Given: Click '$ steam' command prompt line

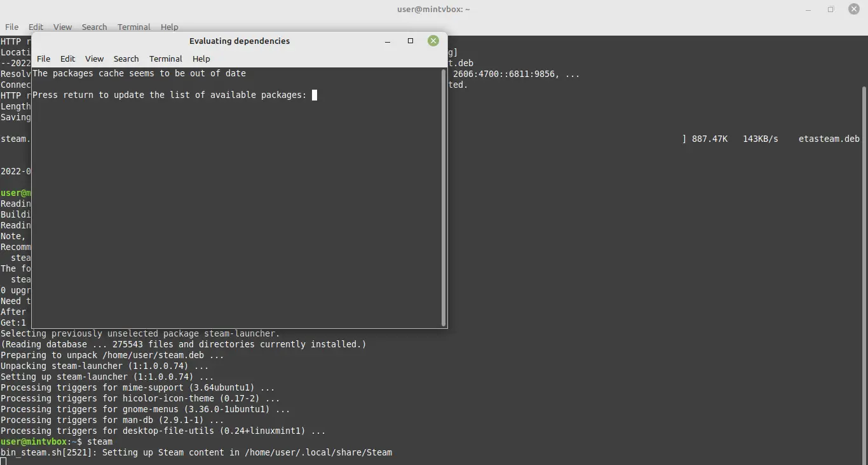Looking at the screenshot, I should (57, 441).
